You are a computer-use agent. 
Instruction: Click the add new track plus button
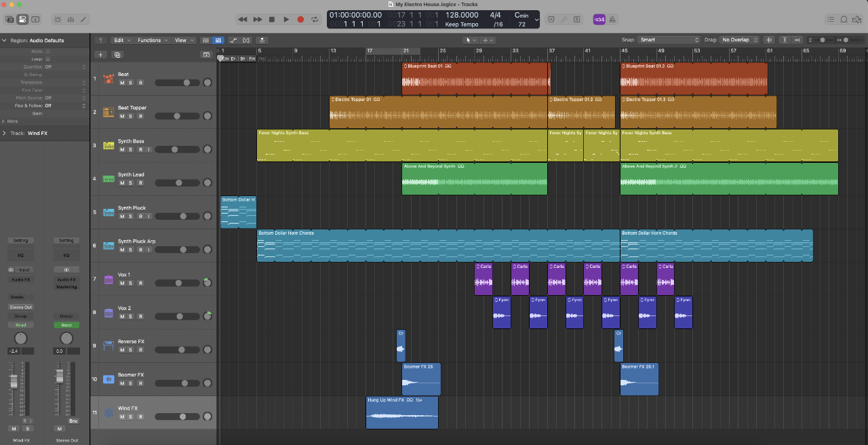tap(100, 54)
